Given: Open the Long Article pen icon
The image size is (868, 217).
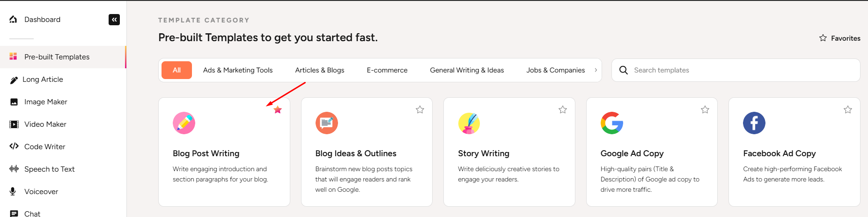Looking at the screenshot, I should [x=14, y=80].
